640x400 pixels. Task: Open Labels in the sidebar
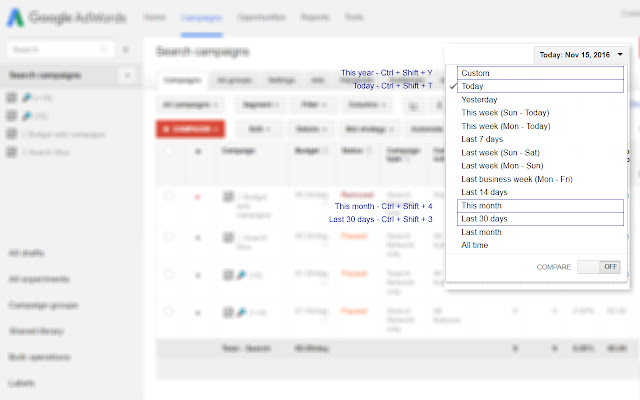(22, 383)
